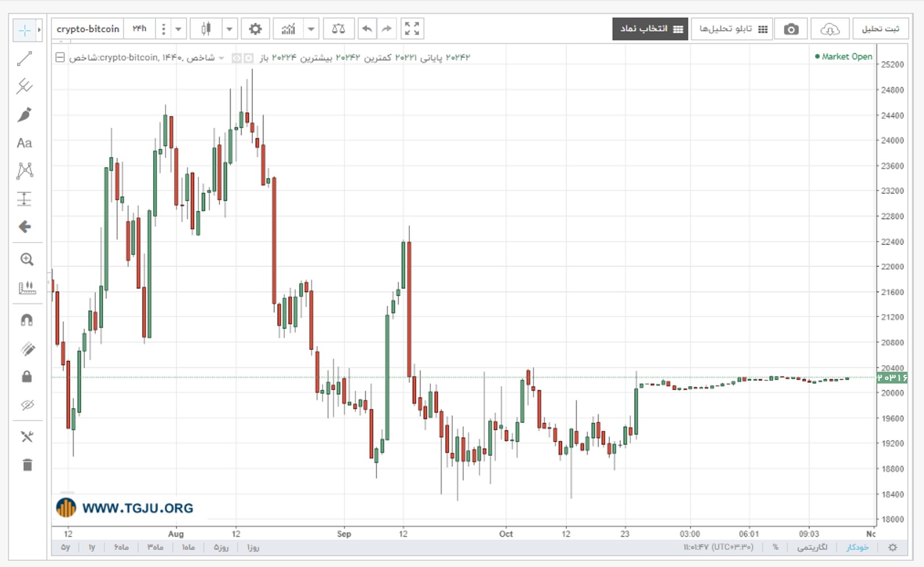Click the compare symbols scales icon
Screen dimensions: 924x567
[338, 29]
